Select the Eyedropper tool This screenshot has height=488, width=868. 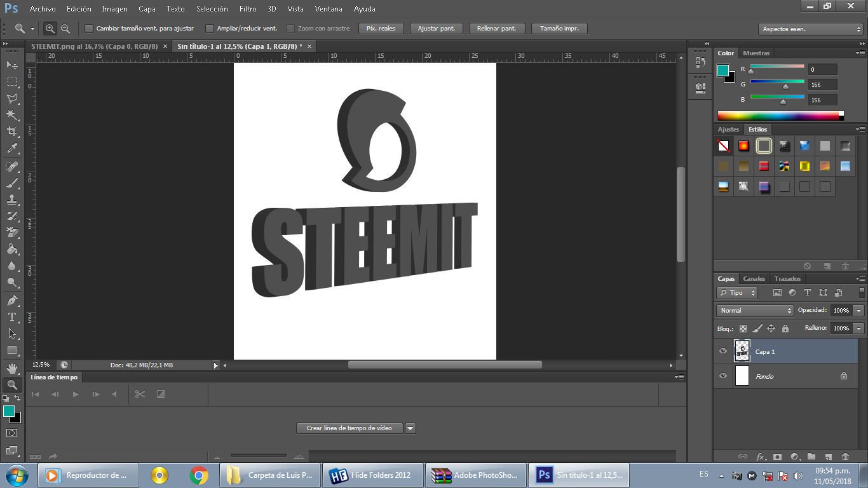(x=12, y=148)
